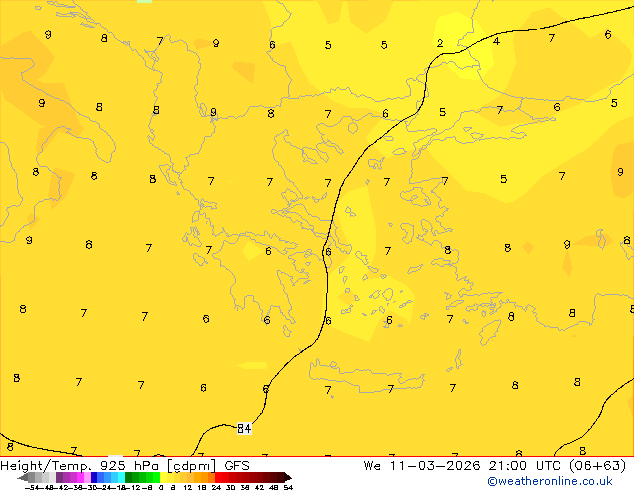The width and height of the screenshot is (634, 490).
Task: Click the We 11-03-2026 date text
Action: pos(422,466)
